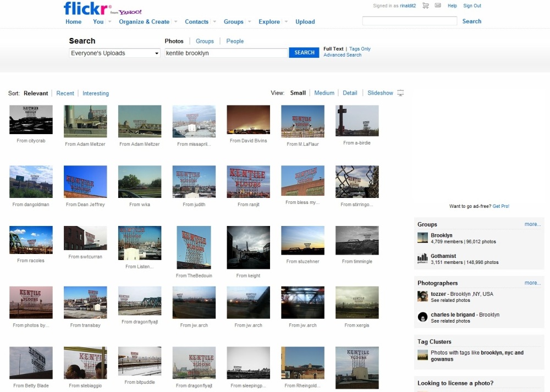This screenshot has height=392, width=550.
Task: Sort results by Interesting
Action: (x=95, y=93)
